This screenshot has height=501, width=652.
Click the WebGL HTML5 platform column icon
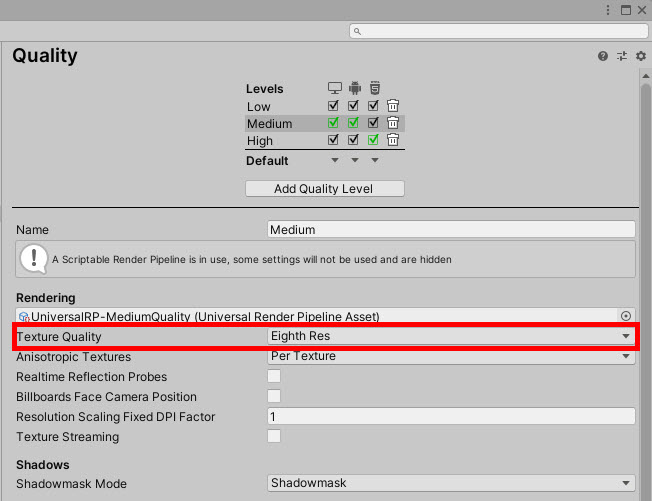[x=375, y=88]
